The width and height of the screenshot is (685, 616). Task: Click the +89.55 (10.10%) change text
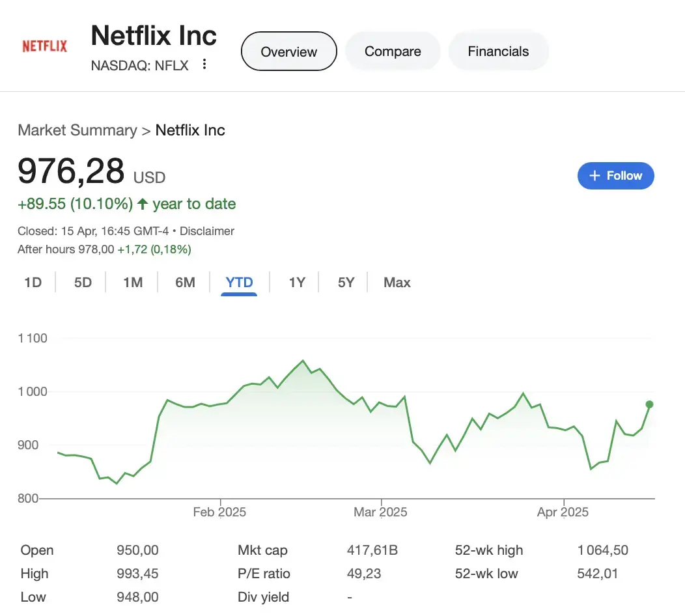(x=75, y=204)
